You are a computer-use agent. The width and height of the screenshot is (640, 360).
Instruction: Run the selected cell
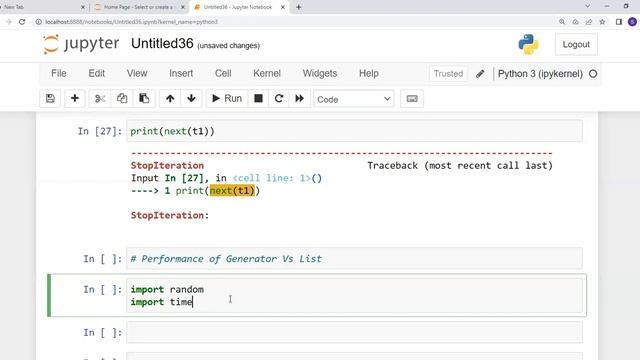[x=227, y=99]
